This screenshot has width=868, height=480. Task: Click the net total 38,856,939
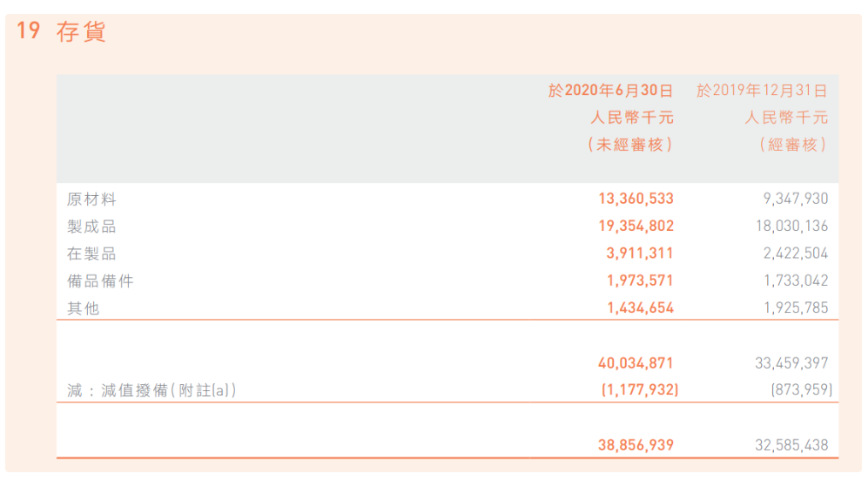tap(636, 445)
